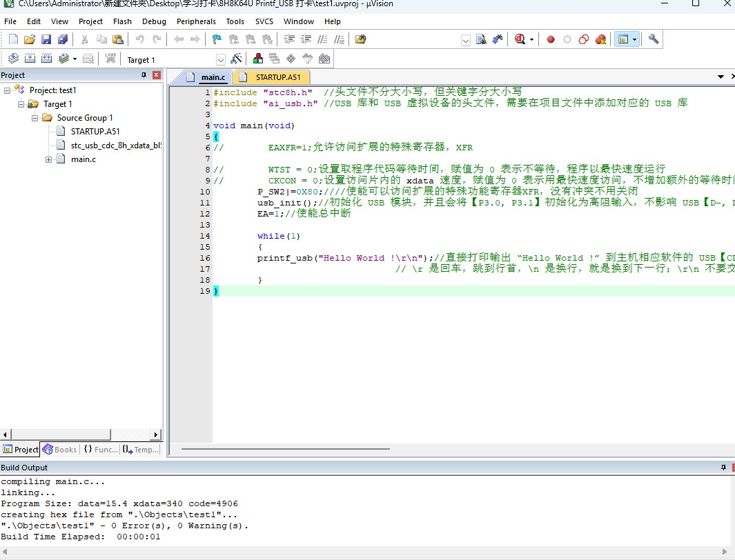Toggle insert/remove breakpoint red dot
Screen dimensions: 735x560
coord(551,39)
